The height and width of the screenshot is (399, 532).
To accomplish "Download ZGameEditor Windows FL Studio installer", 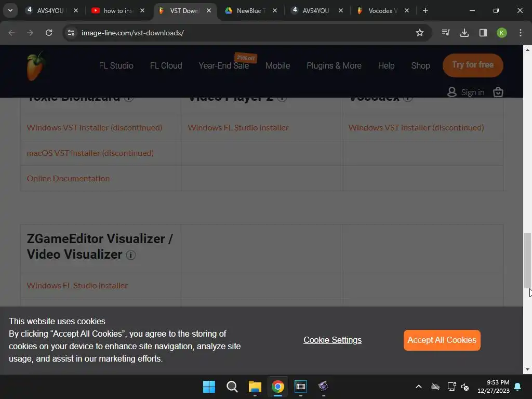I will point(77,285).
